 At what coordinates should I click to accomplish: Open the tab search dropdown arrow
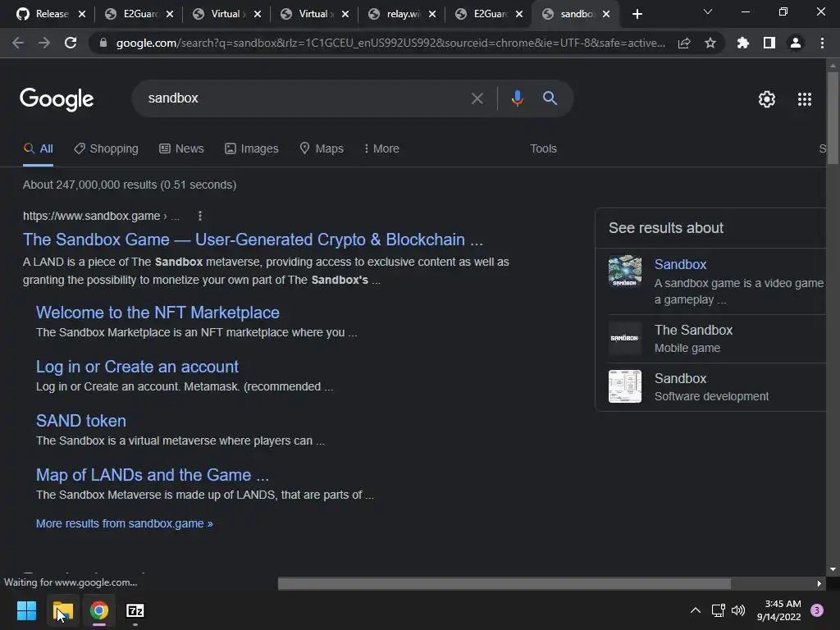[x=708, y=11]
